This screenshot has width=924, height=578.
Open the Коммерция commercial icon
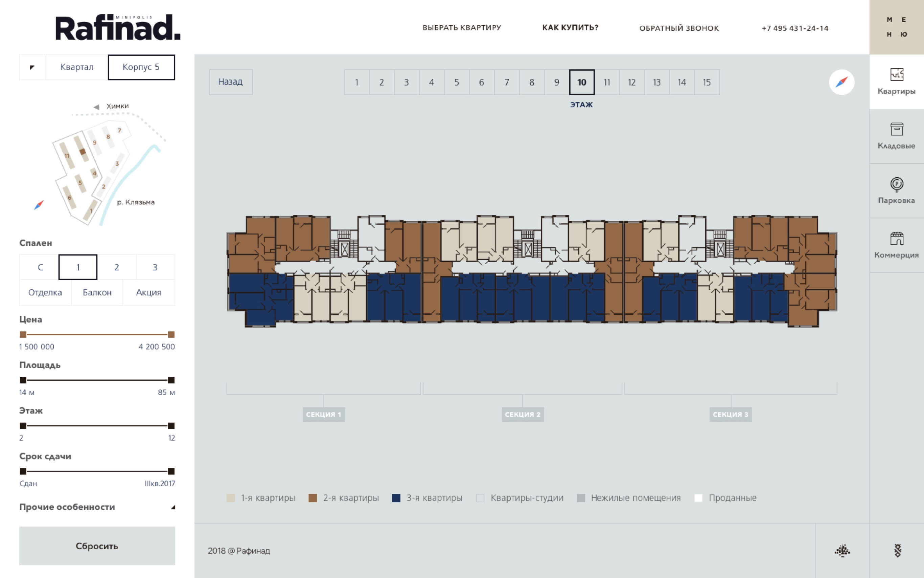tap(896, 245)
